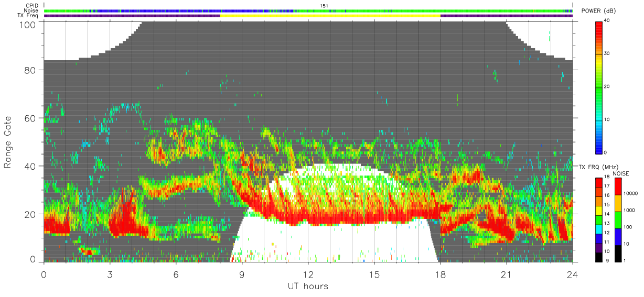
Task: Select the POWER (dB) legend title
Action: pyautogui.click(x=599, y=12)
